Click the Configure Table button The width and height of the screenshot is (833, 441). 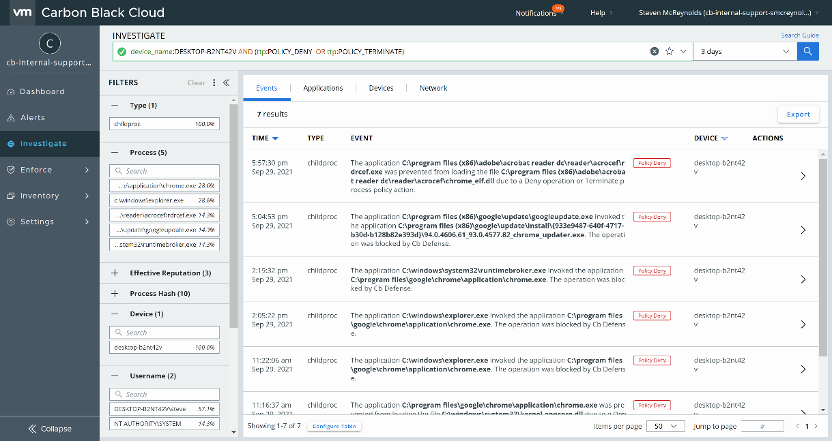click(334, 426)
